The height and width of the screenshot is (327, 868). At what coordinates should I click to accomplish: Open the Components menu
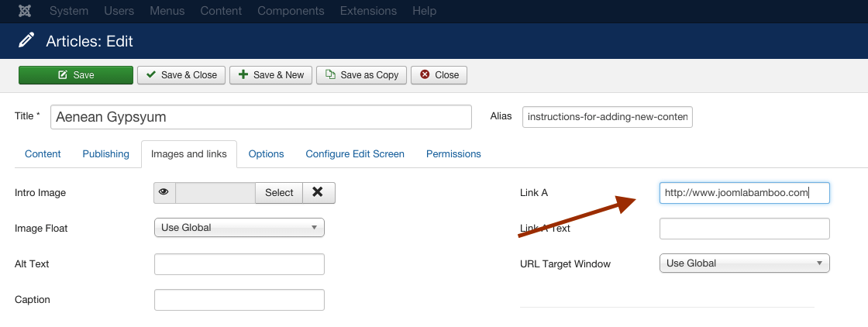pyautogui.click(x=291, y=11)
